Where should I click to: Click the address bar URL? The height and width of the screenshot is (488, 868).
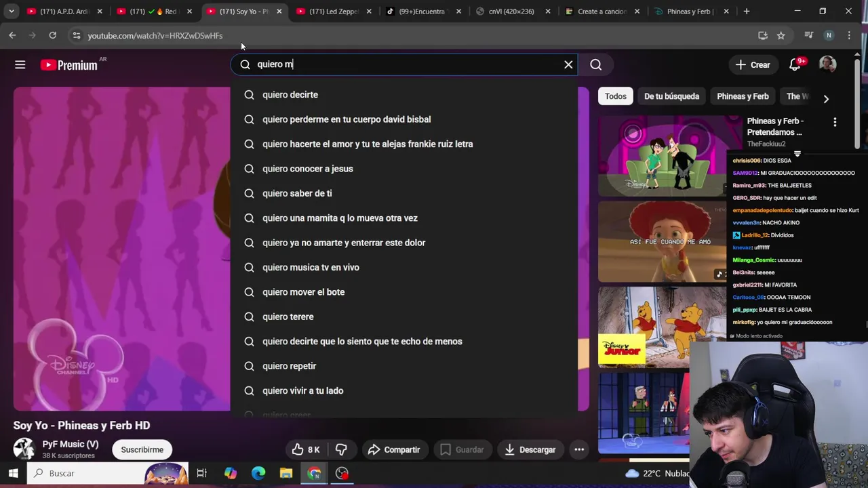tap(155, 36)
